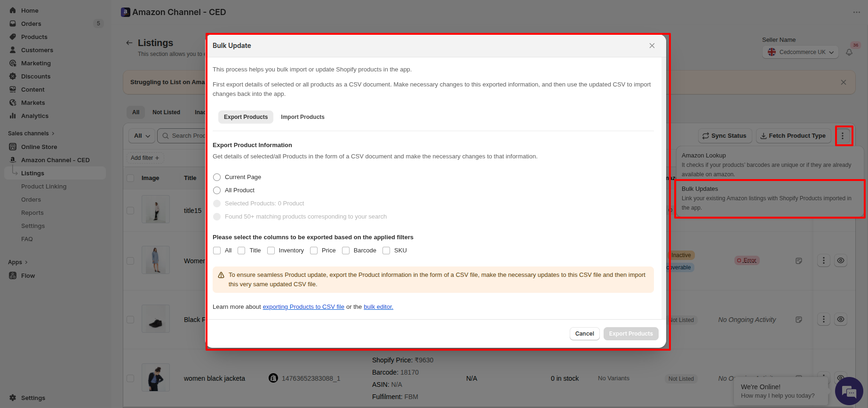This screenshot has width=868, height=408.
Task: Open activity note icon in No Ongoing Activity row
Action: (x=799, y=320)
